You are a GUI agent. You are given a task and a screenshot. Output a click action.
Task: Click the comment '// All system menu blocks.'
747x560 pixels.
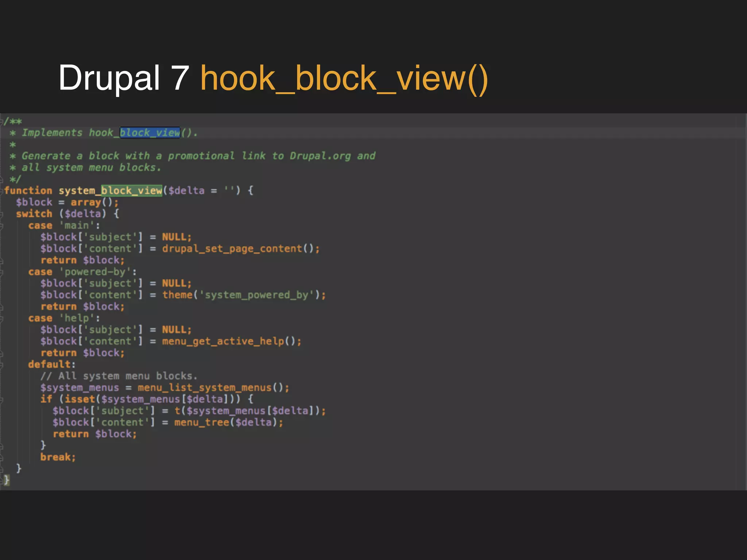coord(119,376)
